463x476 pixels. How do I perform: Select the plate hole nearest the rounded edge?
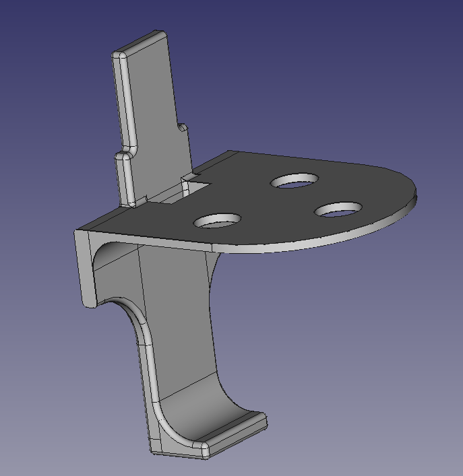[x=338, y=209]
